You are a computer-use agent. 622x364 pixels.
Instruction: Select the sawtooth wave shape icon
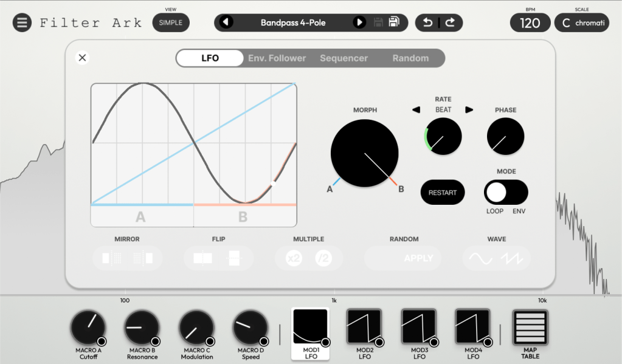pos(512,258)
